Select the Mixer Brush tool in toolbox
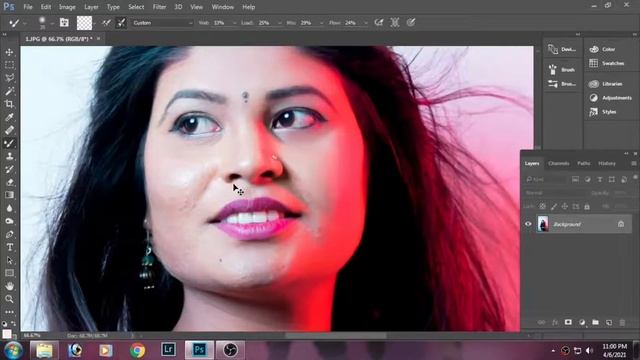Screen dimensions: 640x360 coord(9,143)
